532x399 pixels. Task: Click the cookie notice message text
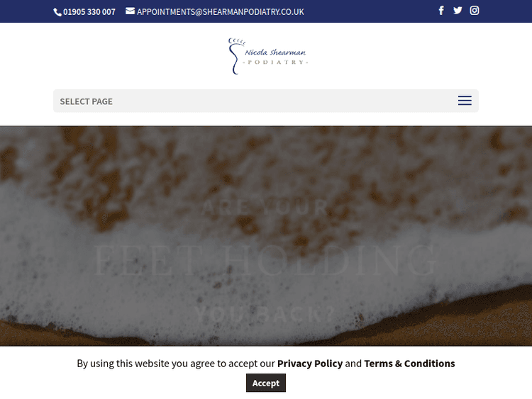266,364
